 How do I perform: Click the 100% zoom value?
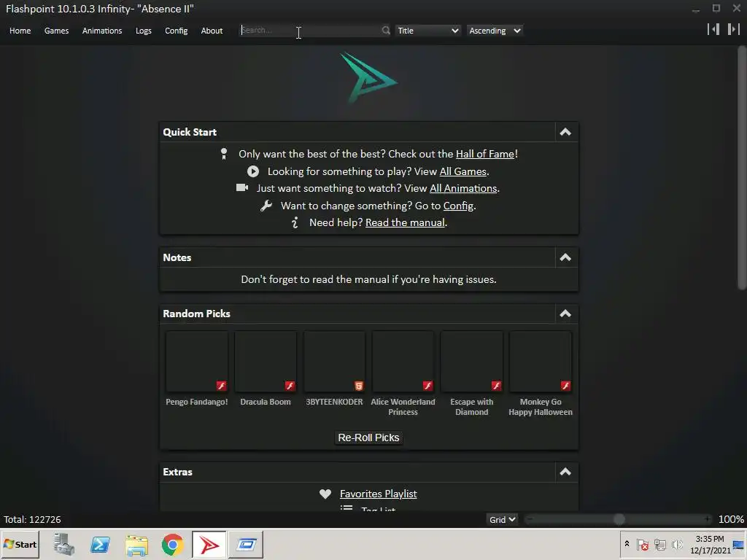731,519
